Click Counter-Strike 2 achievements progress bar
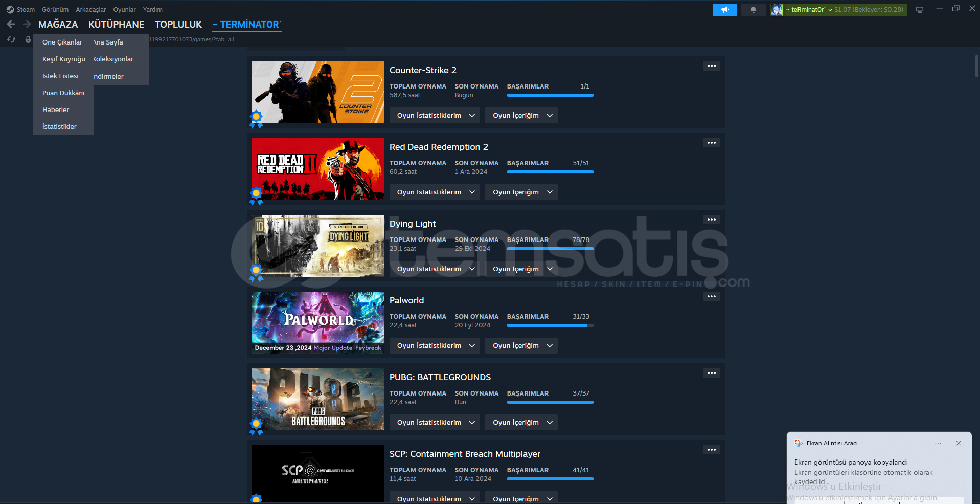980x504 pixels. tap(550, 95)
